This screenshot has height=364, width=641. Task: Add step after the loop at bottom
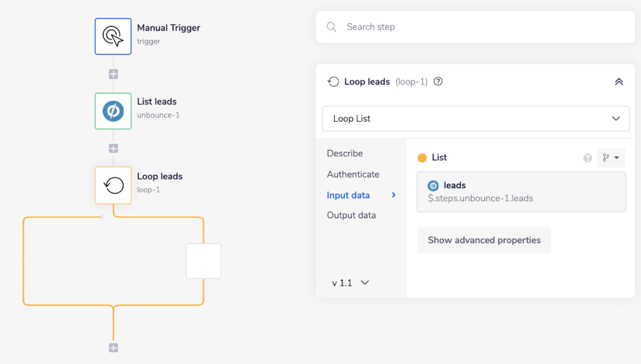point(113,348)
